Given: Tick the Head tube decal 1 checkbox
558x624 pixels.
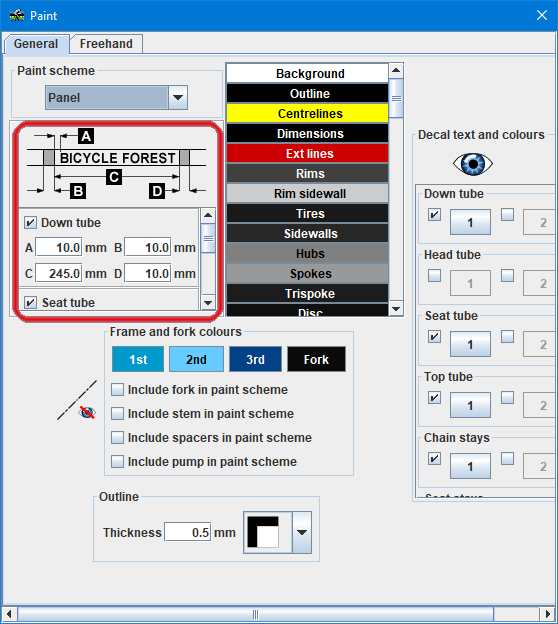Looking at the screenshot, I should (x=434, y=275).
